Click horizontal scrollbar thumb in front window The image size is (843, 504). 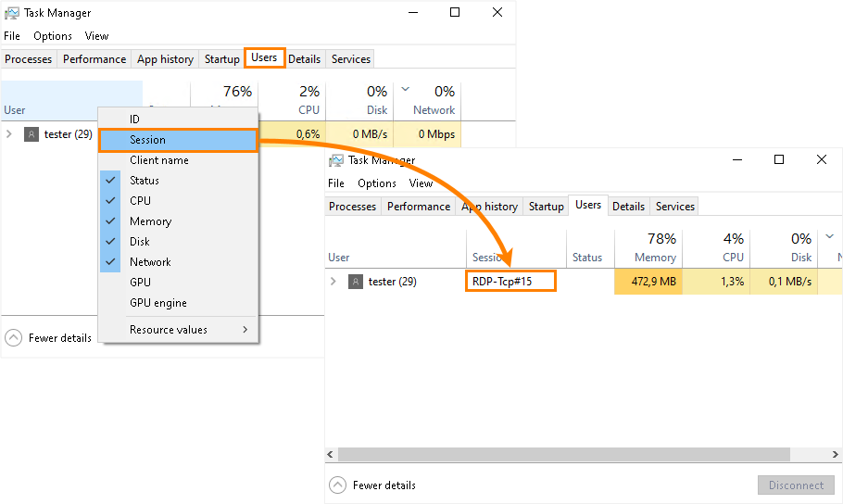564,455
